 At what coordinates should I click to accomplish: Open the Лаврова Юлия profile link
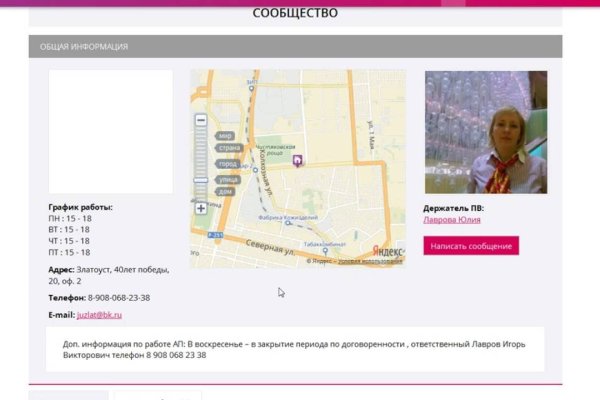tap(452, 220)
